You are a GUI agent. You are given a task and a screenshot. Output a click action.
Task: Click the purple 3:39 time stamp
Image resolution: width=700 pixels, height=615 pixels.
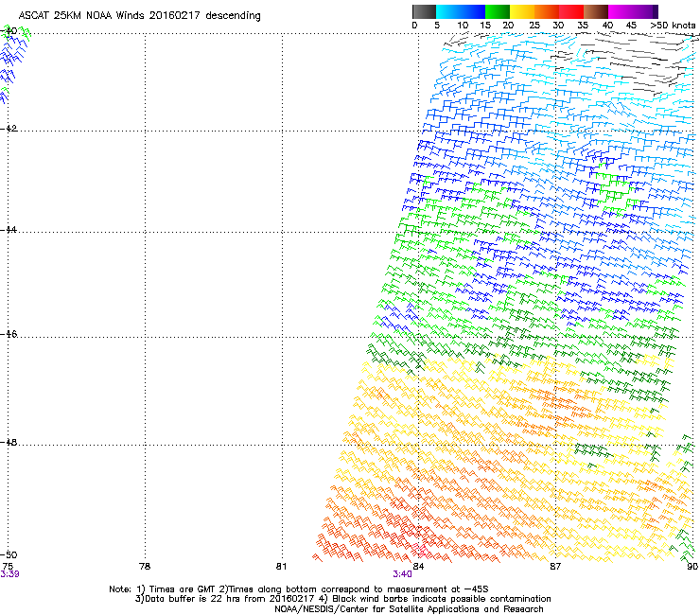pos(9,574)
